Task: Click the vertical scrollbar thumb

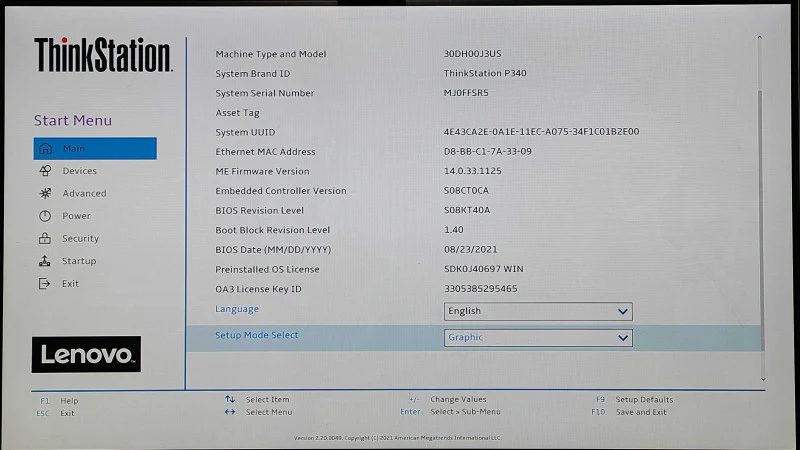Action: 761,220
